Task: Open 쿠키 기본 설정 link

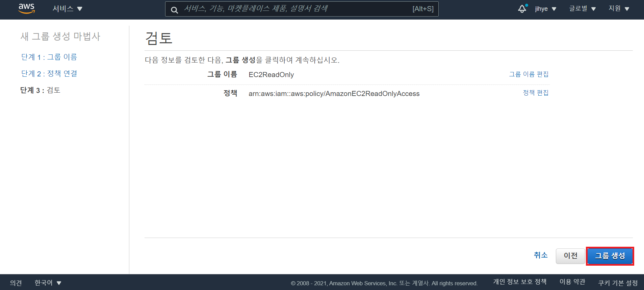Action: 618,283
